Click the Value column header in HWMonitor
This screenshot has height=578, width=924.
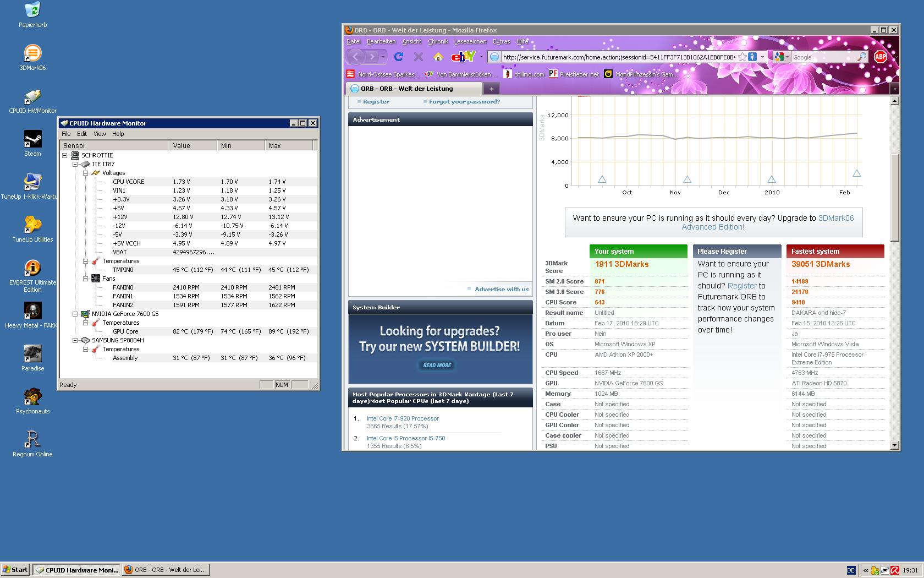(193, 145)
